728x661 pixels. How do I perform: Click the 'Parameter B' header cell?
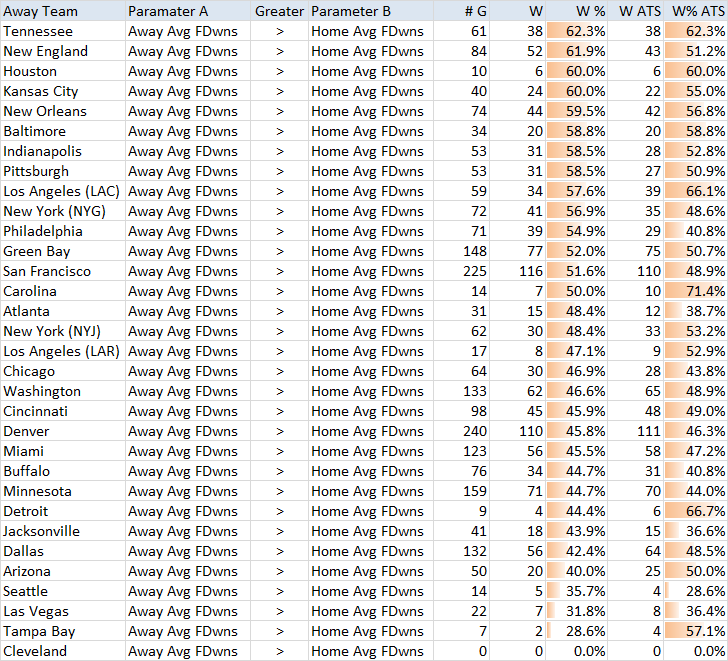(371, 10)
